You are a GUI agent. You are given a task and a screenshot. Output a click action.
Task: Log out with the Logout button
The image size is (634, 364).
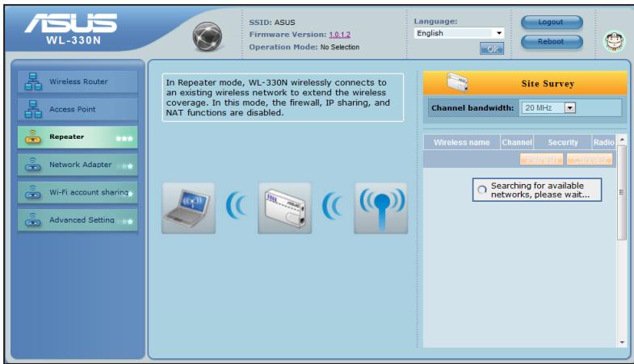(x=552, y=23)
